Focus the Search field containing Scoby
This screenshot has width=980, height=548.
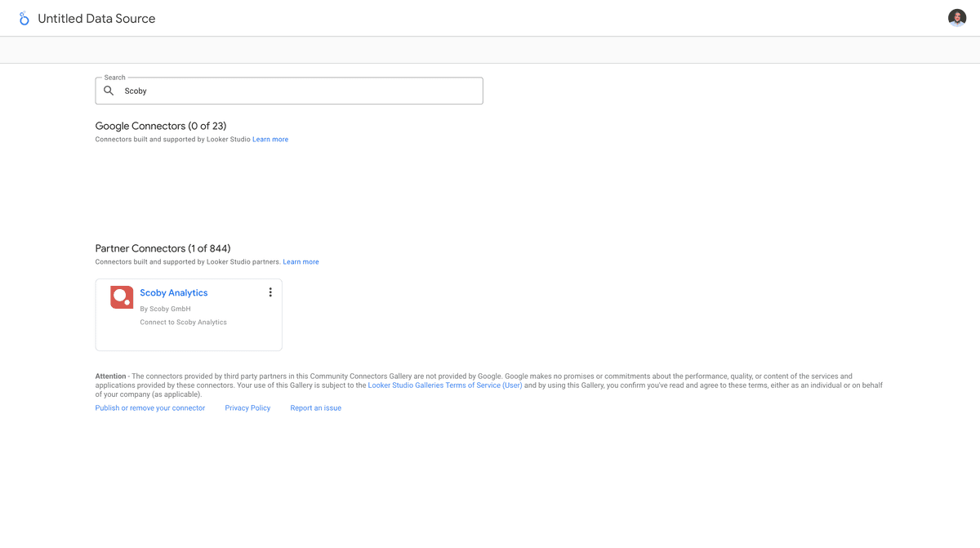pyautogui.click(x=289, y=91)
